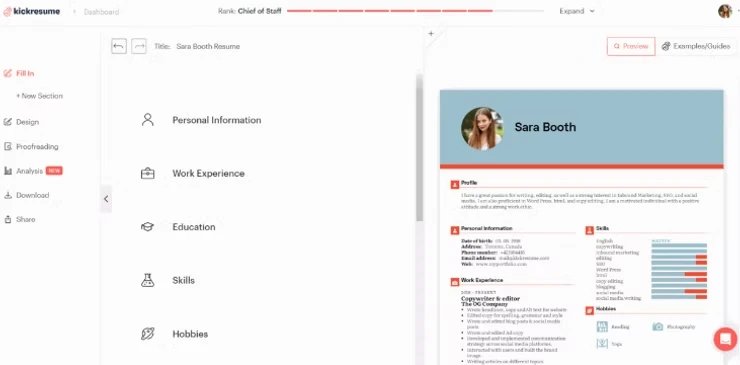The image size is (740, 365).
Task: Go back to the Dashboard link
Action: pos(101,12)
